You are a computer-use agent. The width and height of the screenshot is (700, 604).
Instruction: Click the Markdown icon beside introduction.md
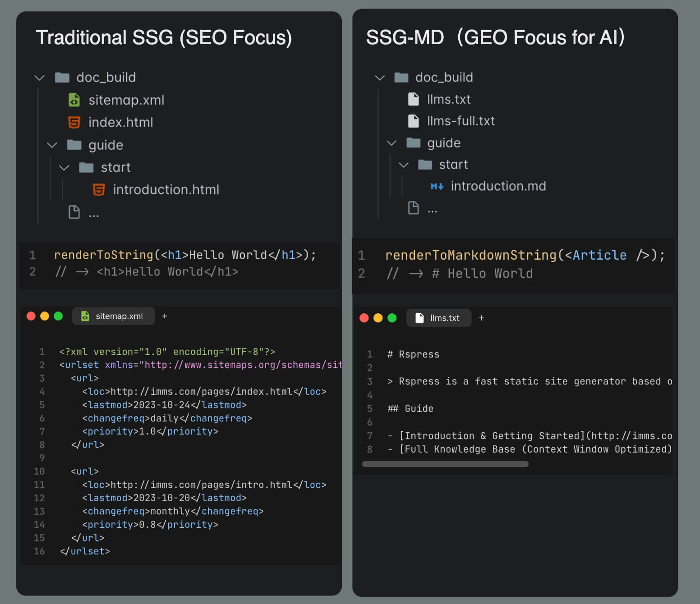click(437, 186)
